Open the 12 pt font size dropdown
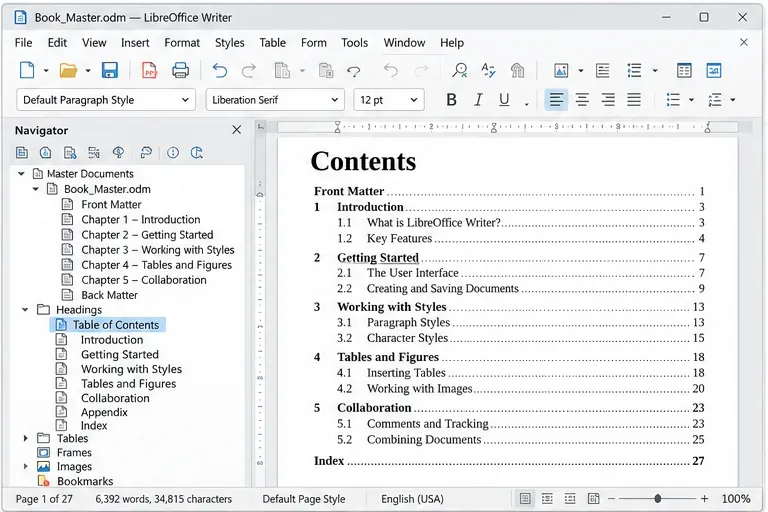Image resolution: width=768 pixels, height=512 pixels. point(414,100)
